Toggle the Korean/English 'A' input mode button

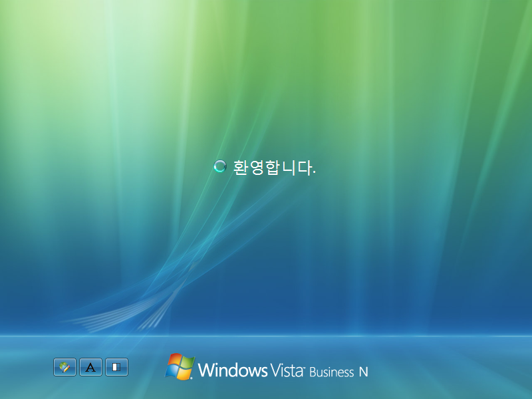[90, 367]
